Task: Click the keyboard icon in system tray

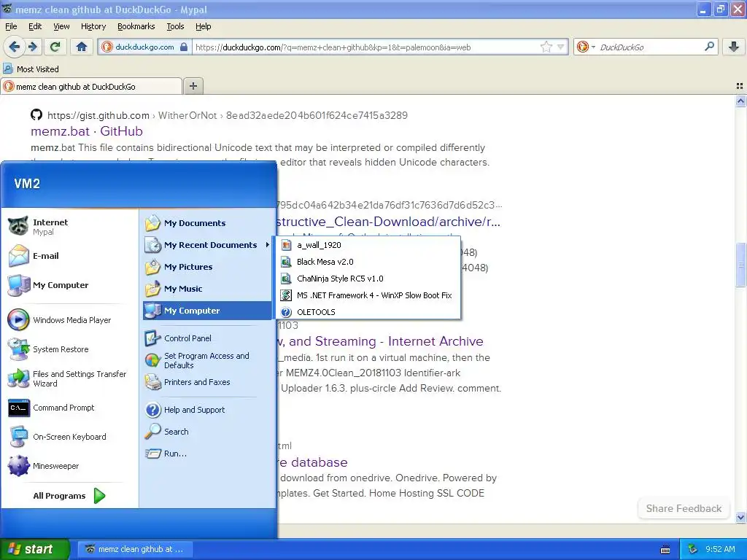Action: [x=665, y=550]
